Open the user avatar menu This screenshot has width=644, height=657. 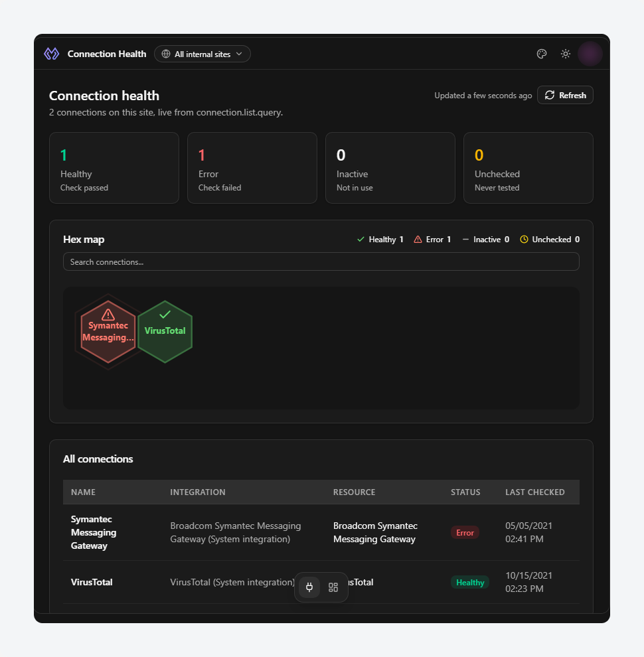(x=590, y=54)
